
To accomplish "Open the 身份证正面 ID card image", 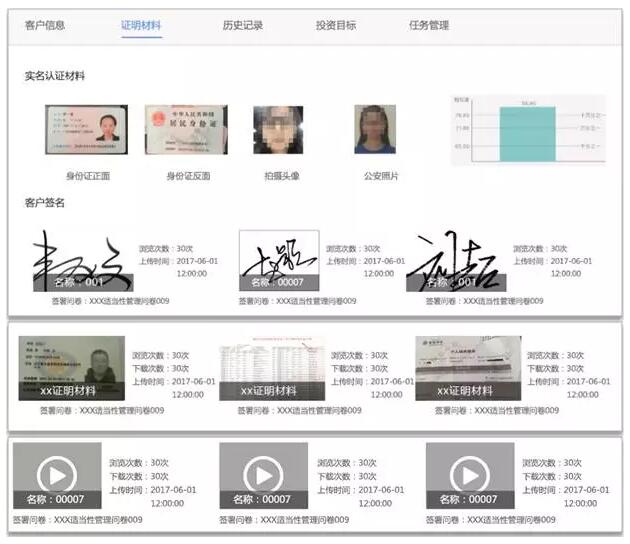I will coord(86,130).
